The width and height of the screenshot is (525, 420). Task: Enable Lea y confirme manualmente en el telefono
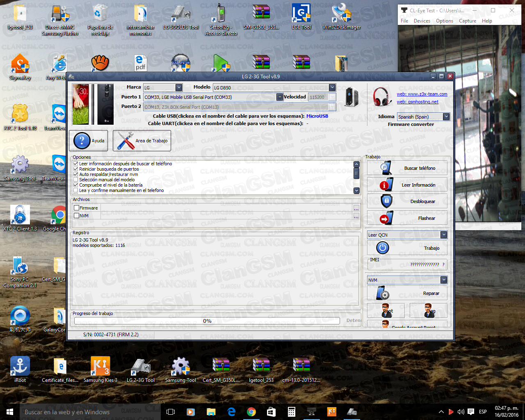coord(76,190)
